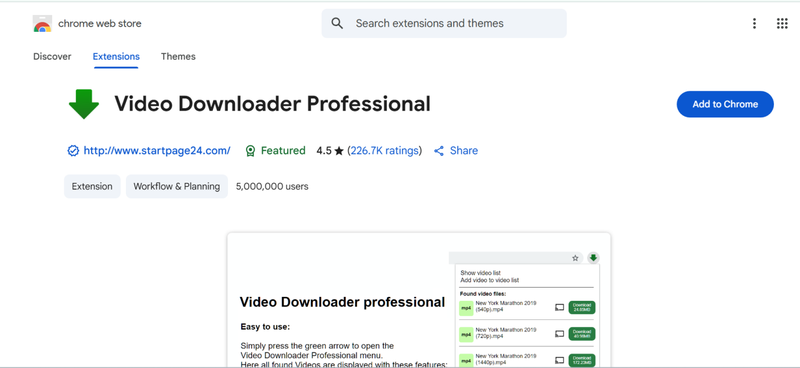The height and width of the screenshot is (368, 800).
Task: Open the Google apps grid icon
Action: 782,23
